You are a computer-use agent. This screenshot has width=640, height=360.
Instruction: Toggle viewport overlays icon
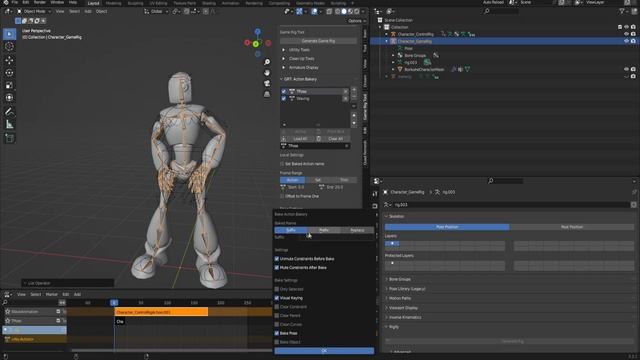pos(314,11)
